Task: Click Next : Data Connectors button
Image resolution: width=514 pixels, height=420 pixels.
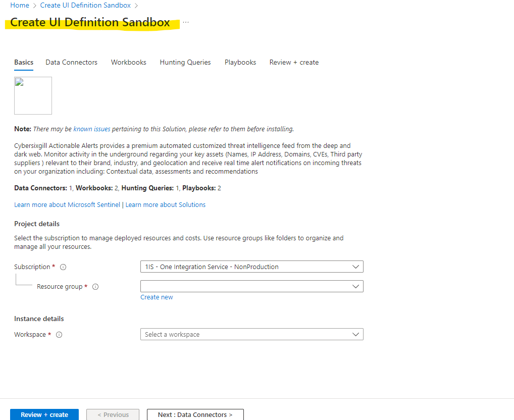Action: [195, 414]
